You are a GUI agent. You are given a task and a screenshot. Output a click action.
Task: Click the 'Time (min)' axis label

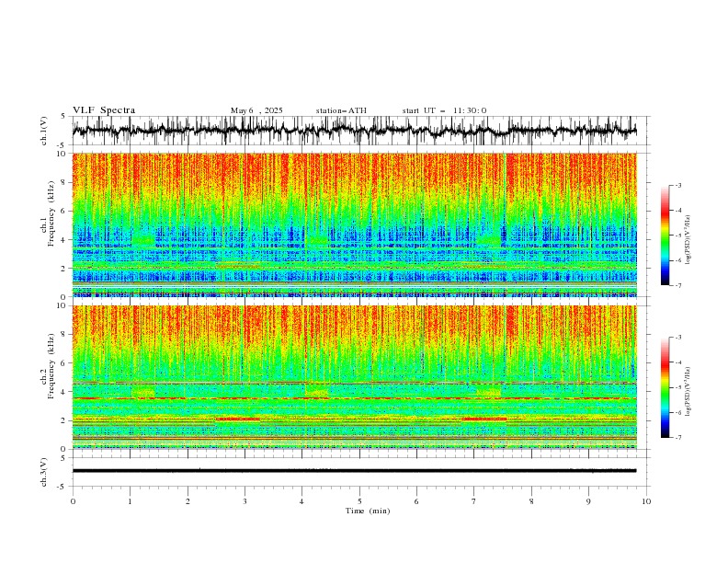tap(368, 511)
